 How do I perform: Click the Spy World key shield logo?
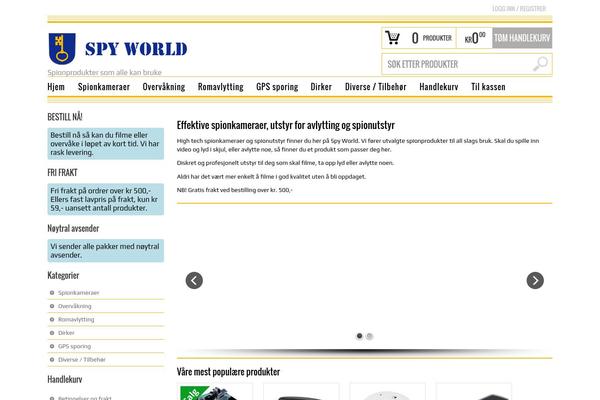(62, 49)
